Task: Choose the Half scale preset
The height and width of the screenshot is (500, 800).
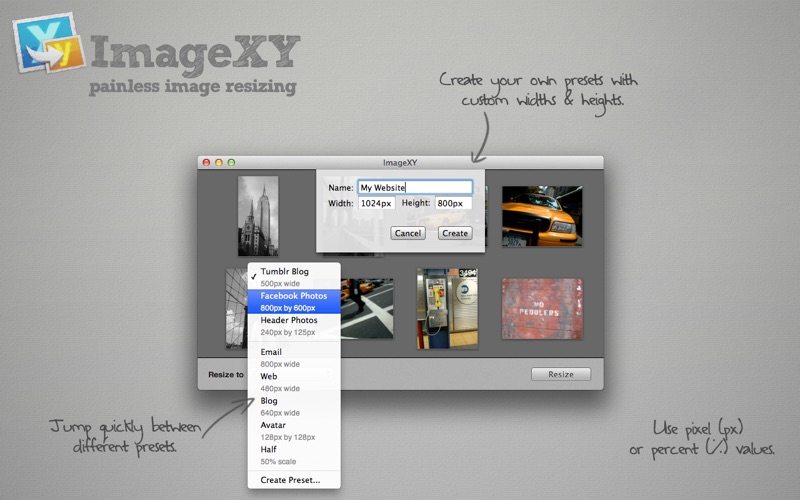Action: [x=294, y=455]
